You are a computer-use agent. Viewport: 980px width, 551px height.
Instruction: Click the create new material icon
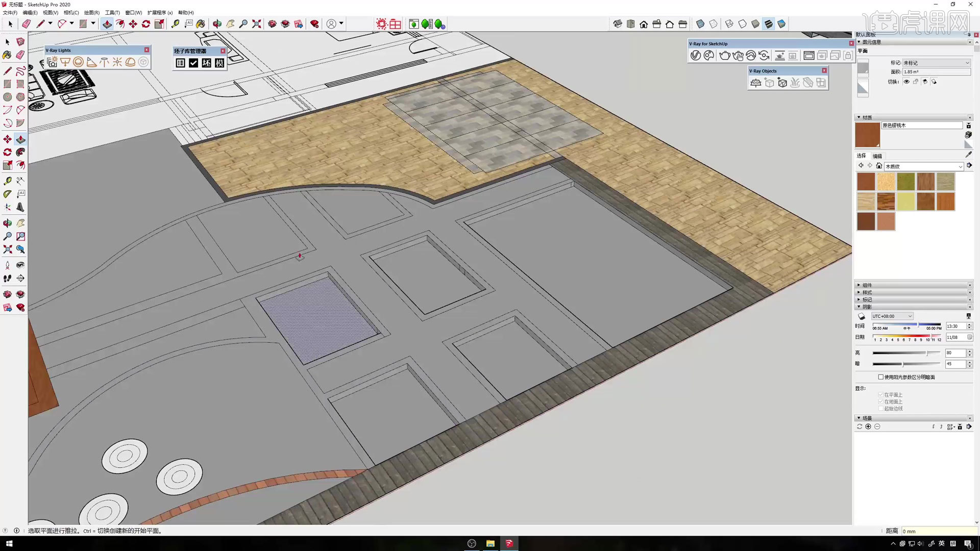click(968, 135)
